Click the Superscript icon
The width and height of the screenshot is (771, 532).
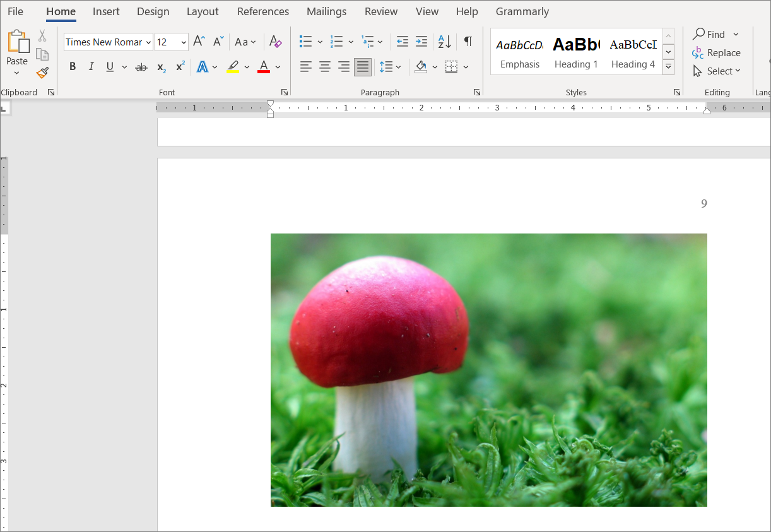click(x=180, y=67)
